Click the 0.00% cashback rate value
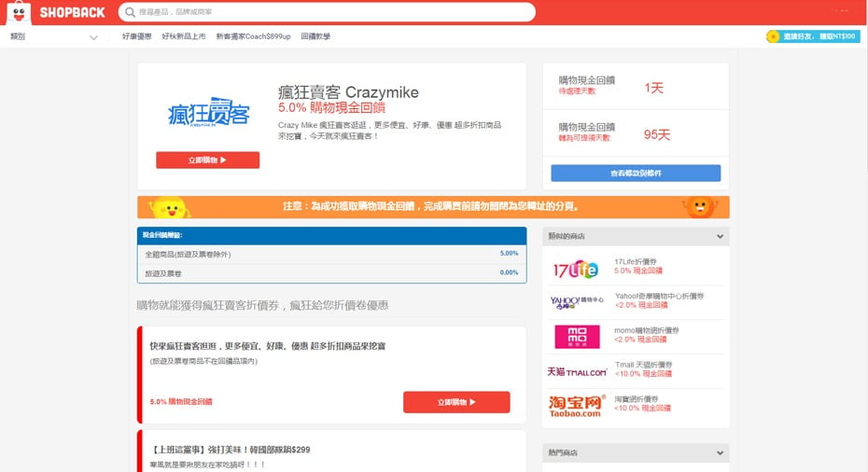This screenshot has height=472, width=868. [x=509, y=272]
